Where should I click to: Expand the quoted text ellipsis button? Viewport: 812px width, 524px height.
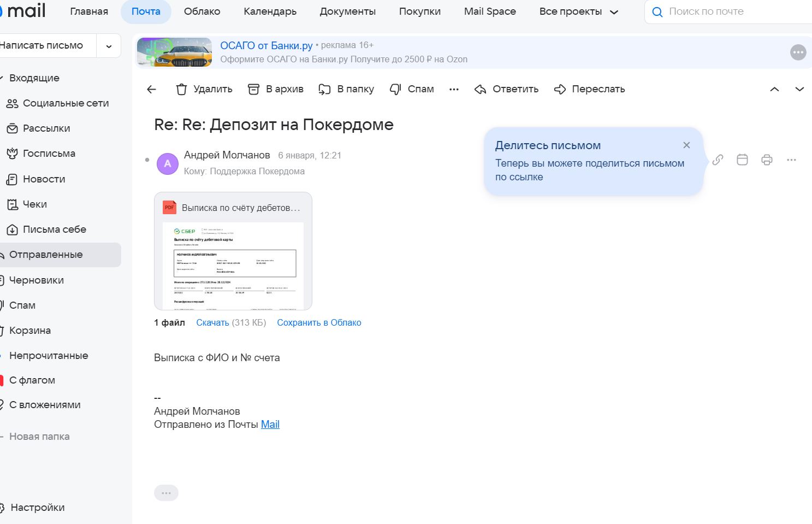(x=166, y=493)
